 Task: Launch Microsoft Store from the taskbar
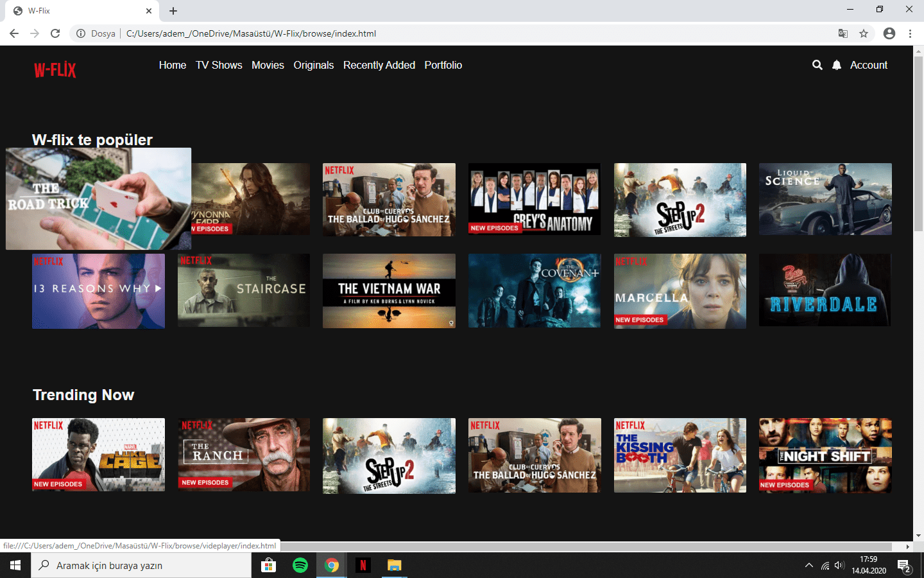click(x=268, y=565)
